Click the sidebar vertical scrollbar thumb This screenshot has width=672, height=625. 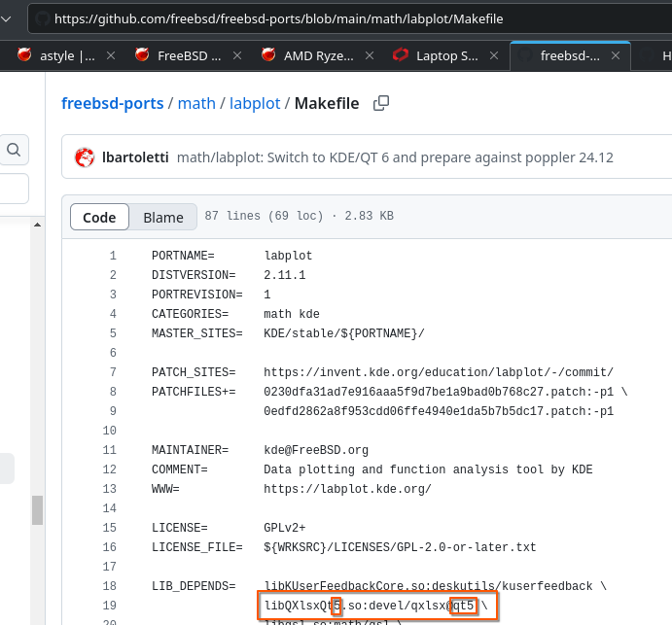[38, 509]
